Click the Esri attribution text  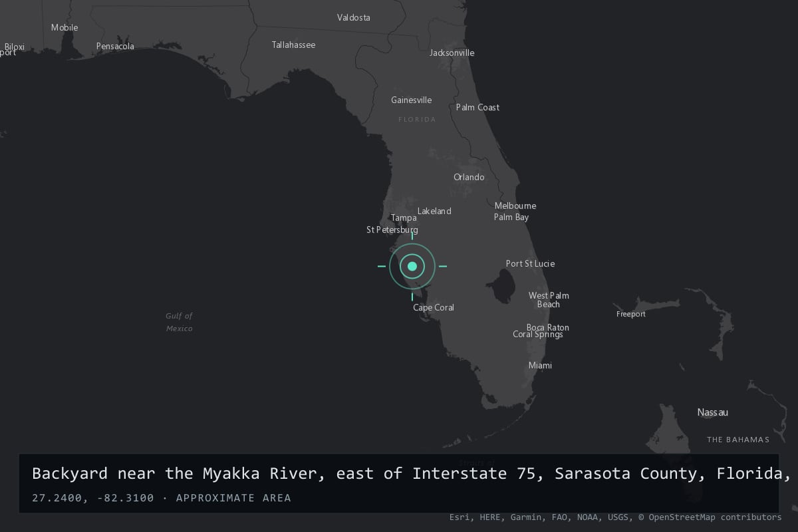[x=461, y=517]
